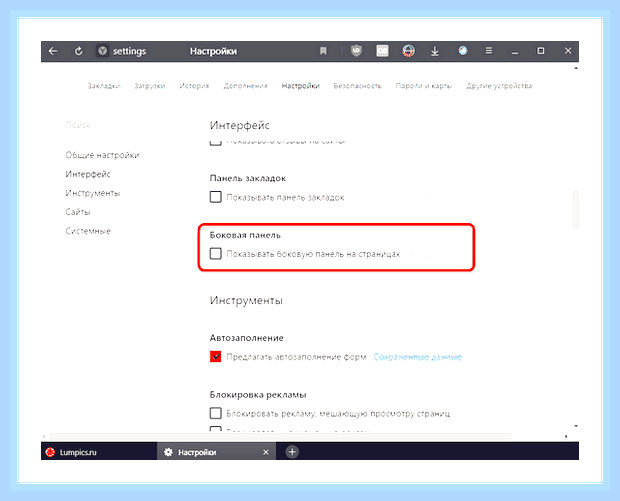Go to Инструменты section in sidebar
The height and width of the screenshot is (501, 620).
click(93, 193)
